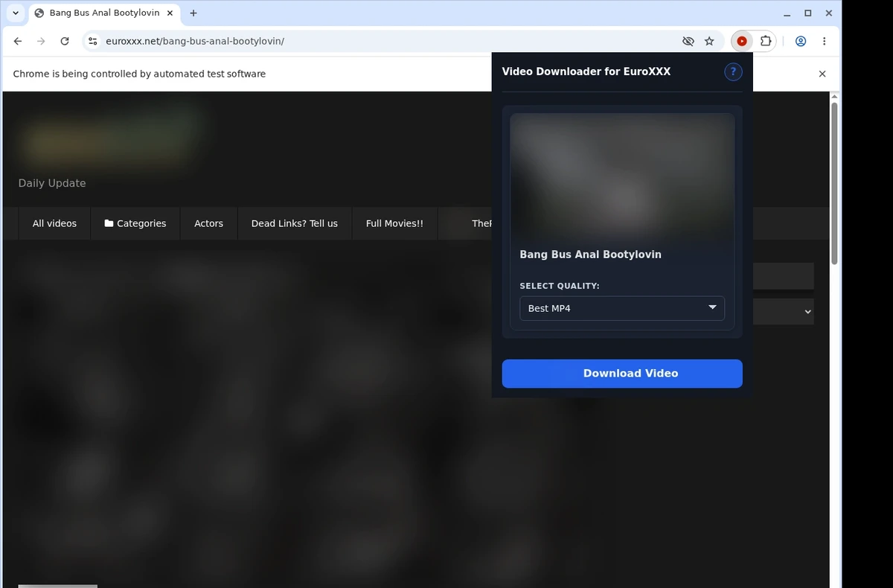Screen dimensions: 893x588
Task: Dismiss the automated test software infobar
Action: tap(822, 74)
